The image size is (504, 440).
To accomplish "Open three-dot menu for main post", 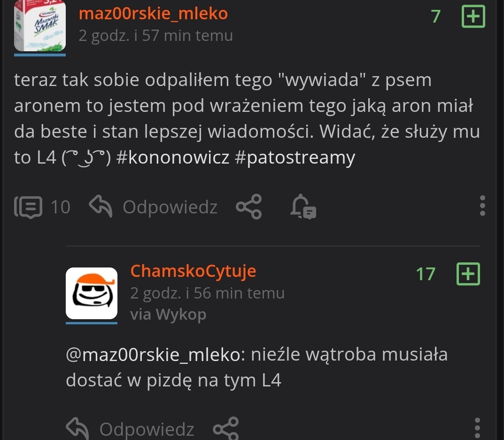I will 482,205.
